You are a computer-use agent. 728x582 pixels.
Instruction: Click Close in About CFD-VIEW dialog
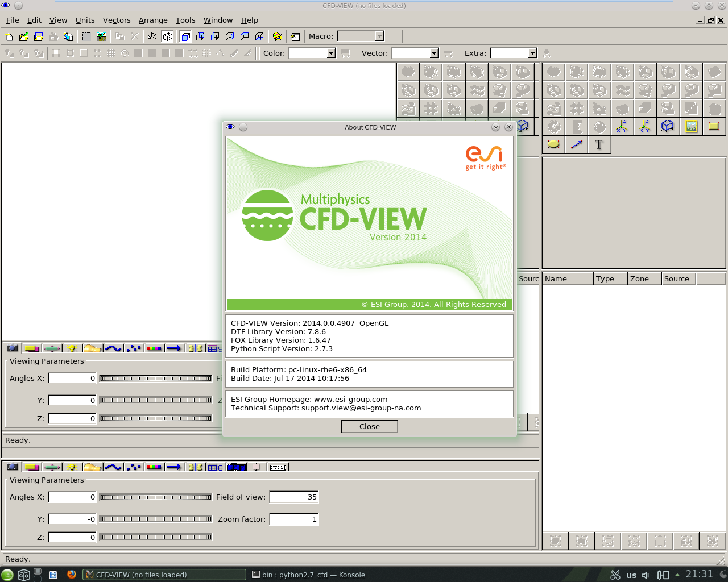tap(370, 426)
